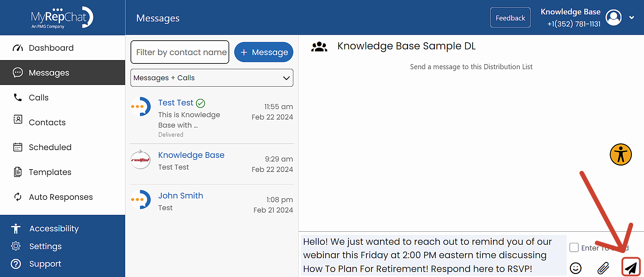Click the phone number +1(352) 781-1131
Screen dimensions: 644x277
[x=574, y=24]
